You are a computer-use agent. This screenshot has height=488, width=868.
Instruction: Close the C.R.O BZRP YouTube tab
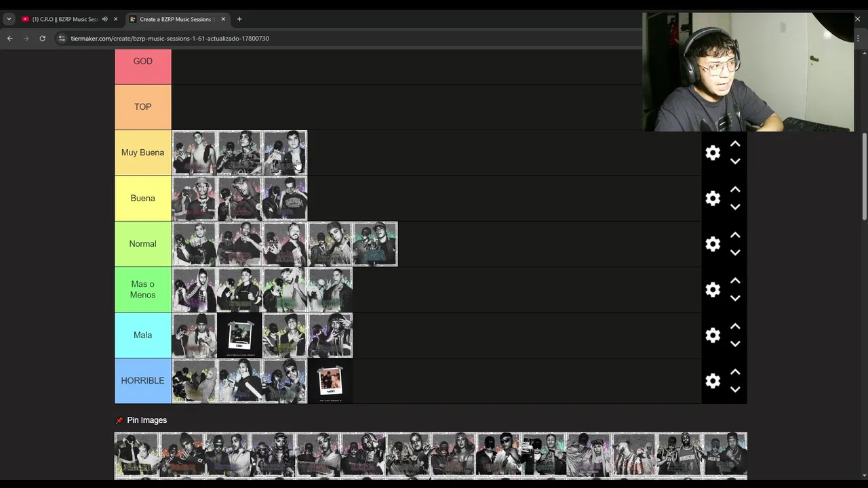115,19
